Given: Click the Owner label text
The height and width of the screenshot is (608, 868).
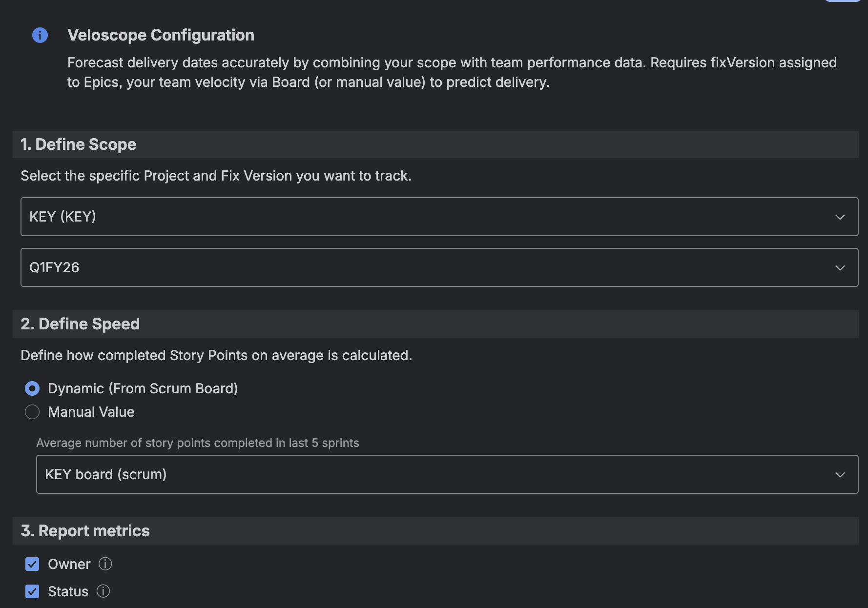Looking at the screenshot, I should (x=69, y=564).
